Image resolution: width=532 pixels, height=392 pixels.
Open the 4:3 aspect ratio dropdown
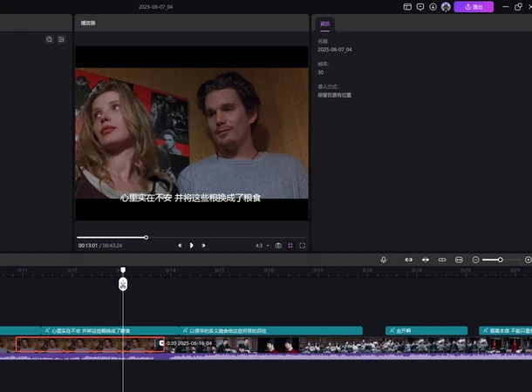261,246
